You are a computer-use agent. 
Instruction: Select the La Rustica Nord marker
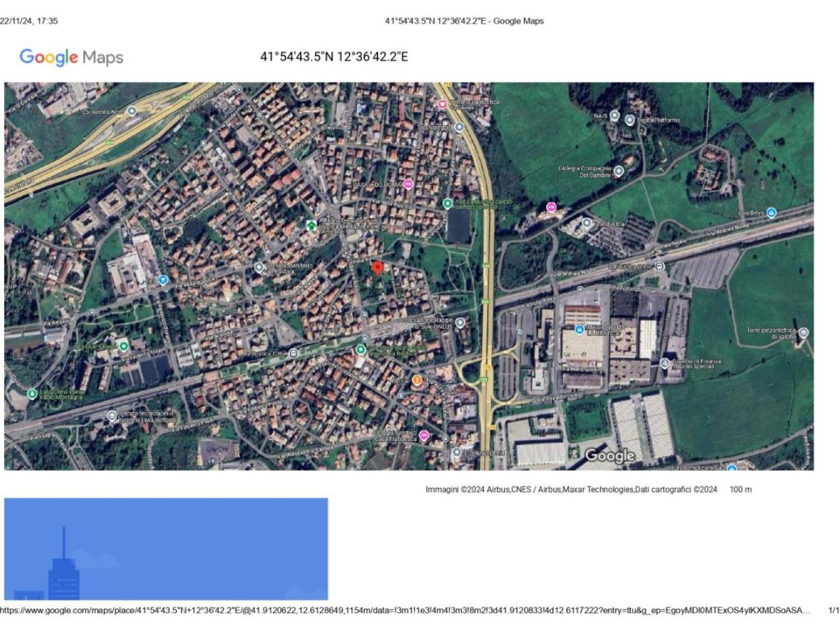click(x=132, y=111)
